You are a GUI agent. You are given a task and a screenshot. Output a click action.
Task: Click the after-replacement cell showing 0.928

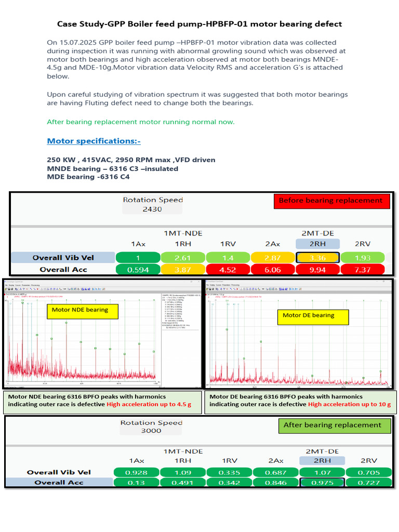pos(136,473)
